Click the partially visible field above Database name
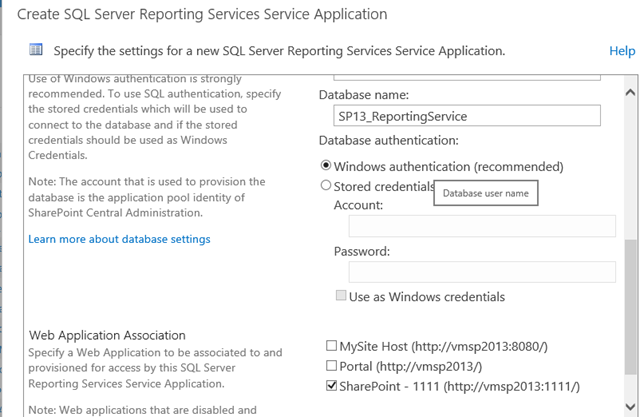640x417 pixels. coord(467,75)
